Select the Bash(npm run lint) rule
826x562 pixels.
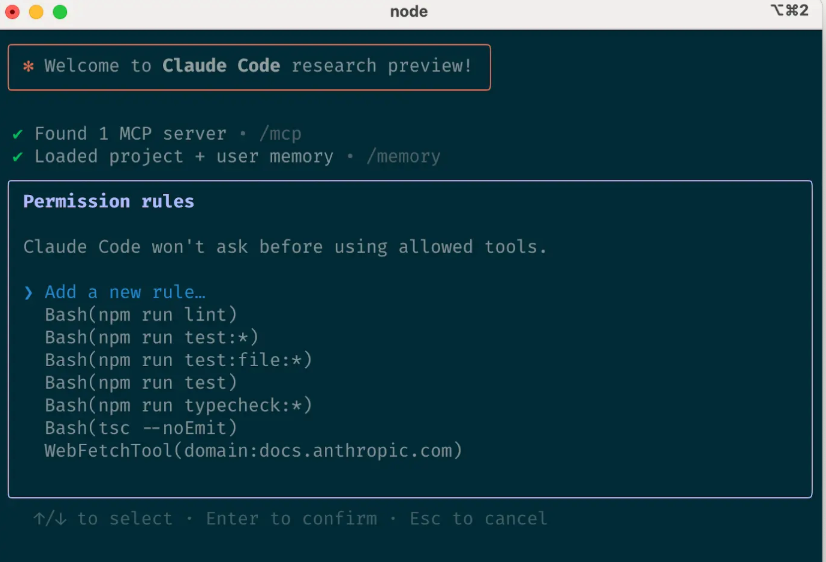pos(141,315)
